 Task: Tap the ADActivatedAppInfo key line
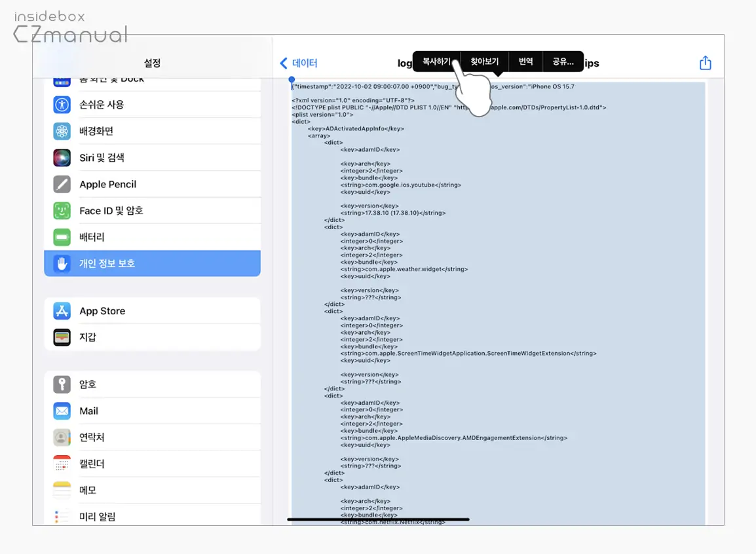click(x=356, y=128)
